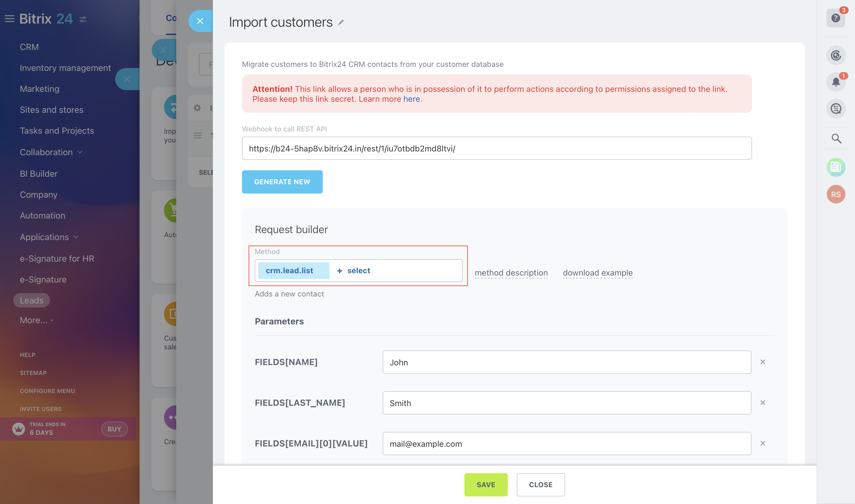Click CONFIGURE MENU
855x504 pixels.
(47, 391)
